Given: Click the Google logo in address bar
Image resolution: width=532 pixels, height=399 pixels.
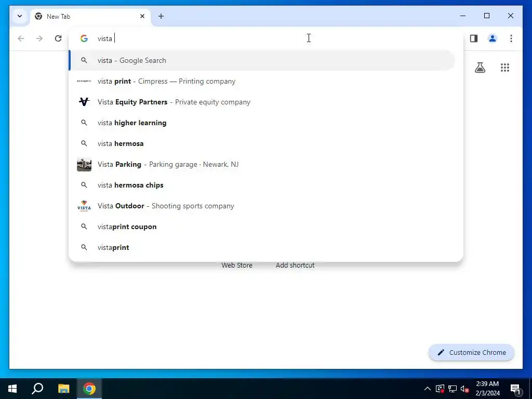Looking at the screenshot, I should click(x=84, y=38).
